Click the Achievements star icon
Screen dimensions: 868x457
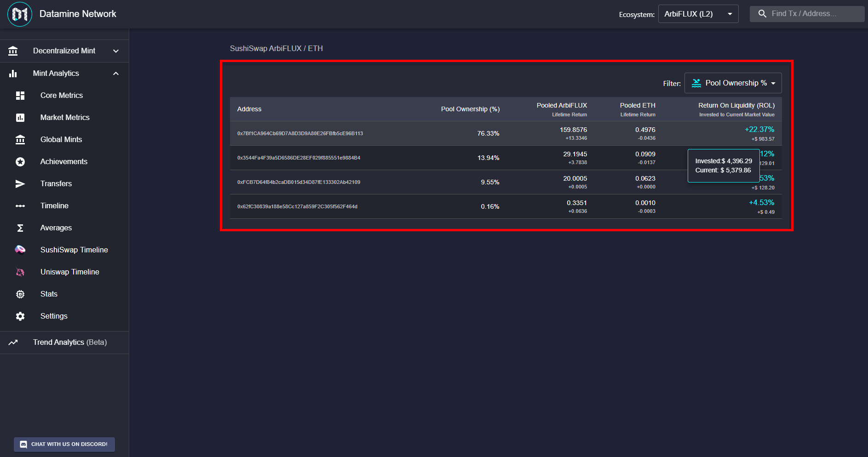coord(20,162)
